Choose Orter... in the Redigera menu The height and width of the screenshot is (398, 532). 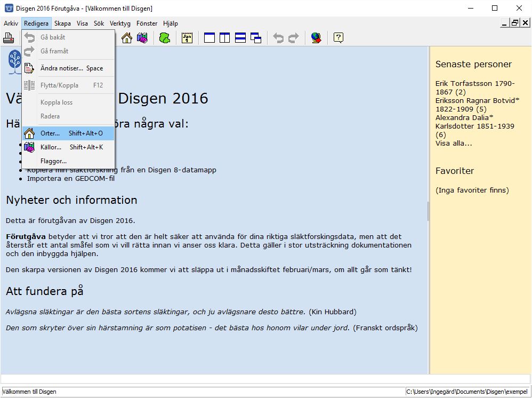68,133
